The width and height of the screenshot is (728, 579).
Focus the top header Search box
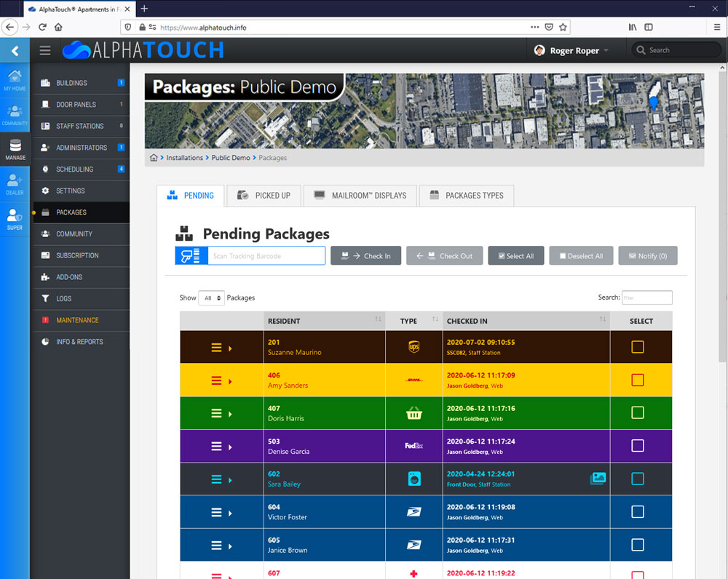pos(677,50)
